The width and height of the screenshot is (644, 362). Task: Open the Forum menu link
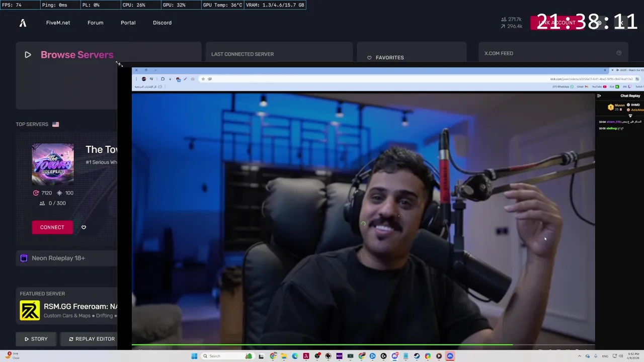tap(95, 23)
